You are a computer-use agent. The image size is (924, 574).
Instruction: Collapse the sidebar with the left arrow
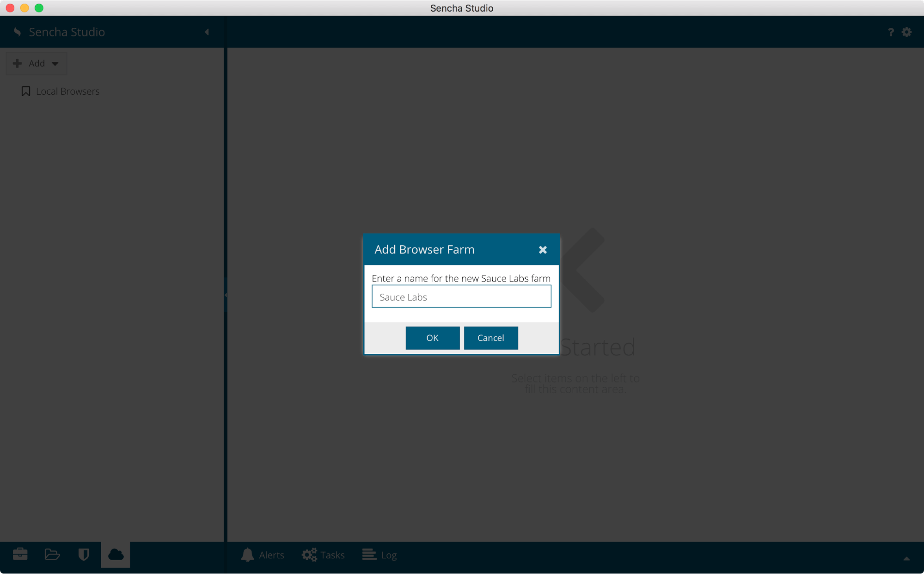tap(207, 32)
